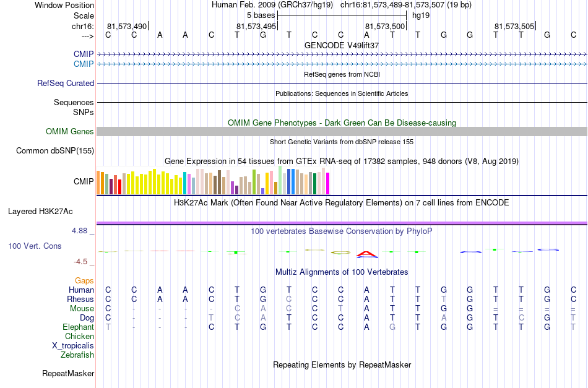588x388 pixels.
Task: Open the RefSeq Curated track label
Action: pos(66,83)
